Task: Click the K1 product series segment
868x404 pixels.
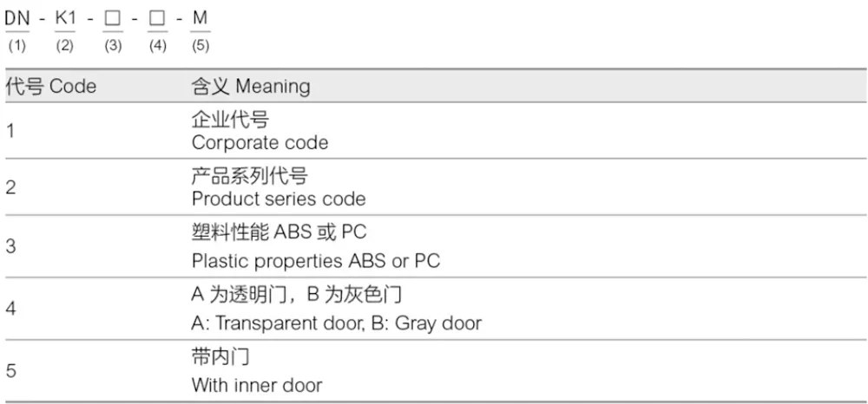Action: click(x=65, y=17)
